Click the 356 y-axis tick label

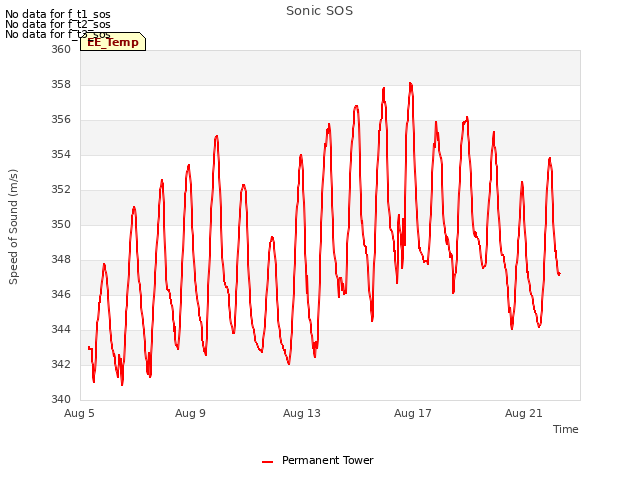point(61,120)
